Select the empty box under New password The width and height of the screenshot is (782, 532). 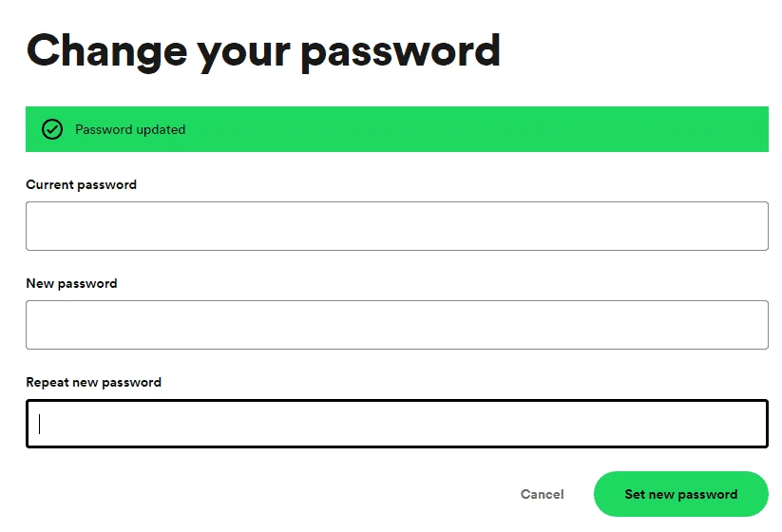coord(397,325)
